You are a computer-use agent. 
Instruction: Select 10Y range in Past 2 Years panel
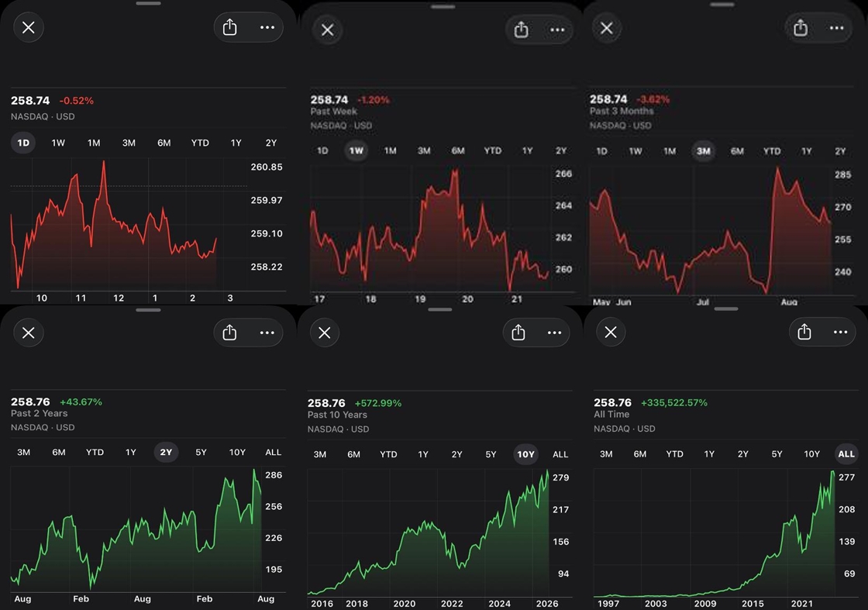pos(237,452)
